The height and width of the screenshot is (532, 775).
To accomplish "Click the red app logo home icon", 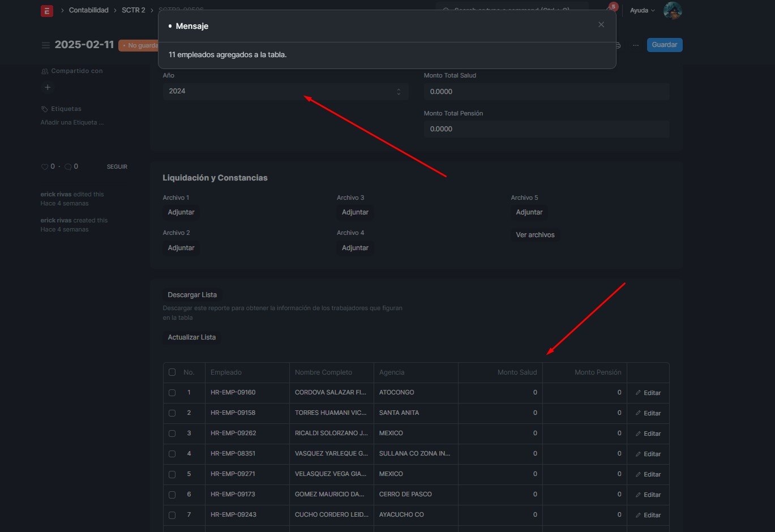I will click(x=47, y=11).
